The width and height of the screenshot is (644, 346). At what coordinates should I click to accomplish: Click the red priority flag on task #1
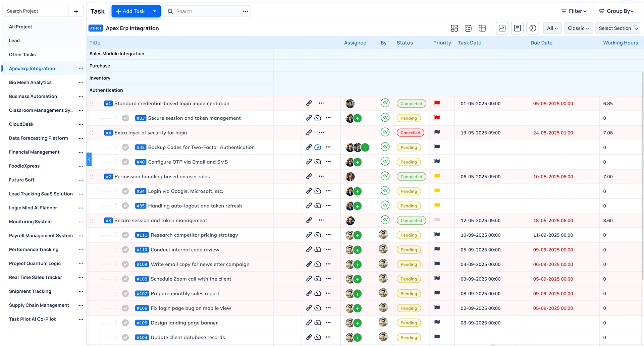tap(436, 103)
